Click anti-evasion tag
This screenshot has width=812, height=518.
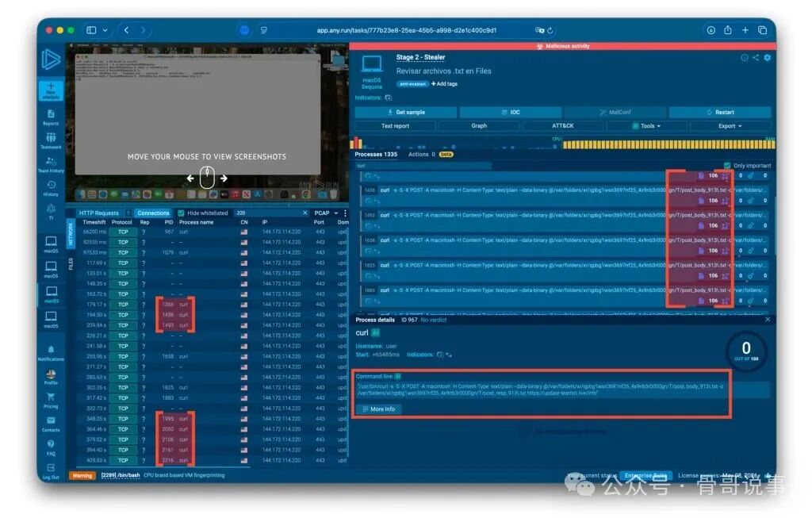pos(412,84)
